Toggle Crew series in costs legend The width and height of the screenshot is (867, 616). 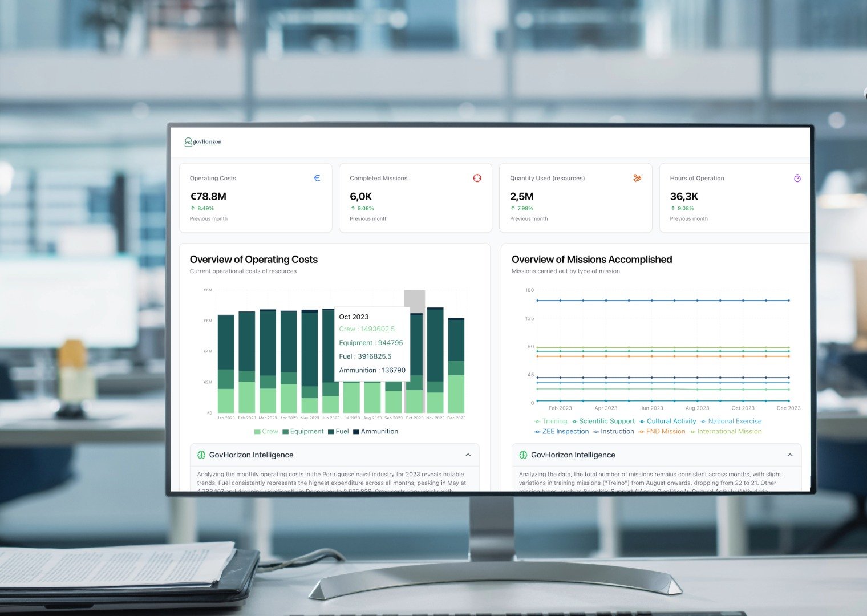pos(266,432)
